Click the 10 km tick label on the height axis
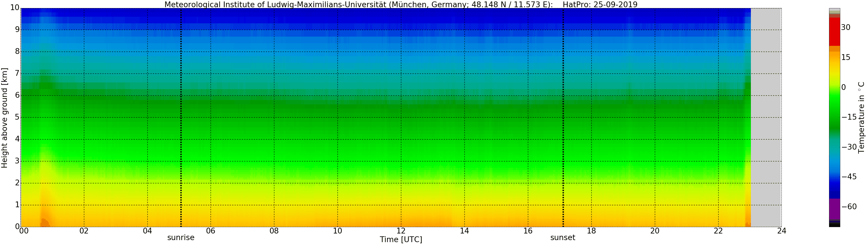 pyautogui.click(x=14, y=8)
